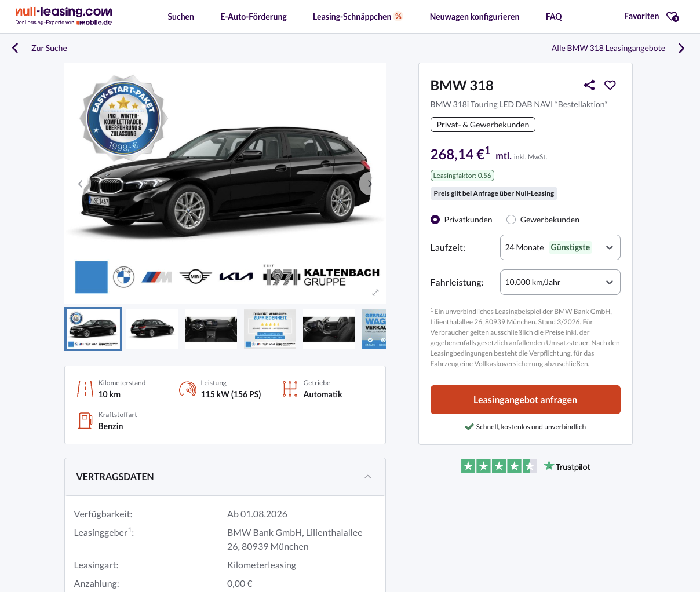The image size is (700, 592).
Task: Select the Gewerbekunden radio button
Action: [x=511, y=220]
